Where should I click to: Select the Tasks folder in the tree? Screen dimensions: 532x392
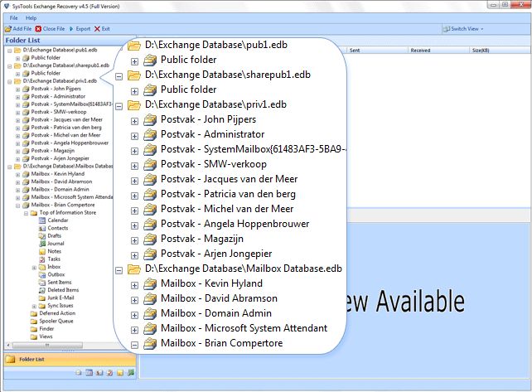click(53, 259)
